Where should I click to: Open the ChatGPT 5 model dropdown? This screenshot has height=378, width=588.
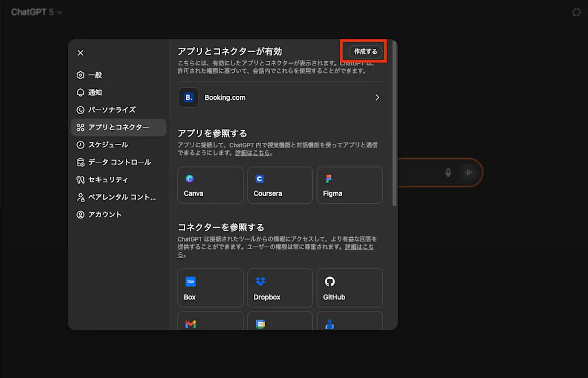[x=36, y=12]
